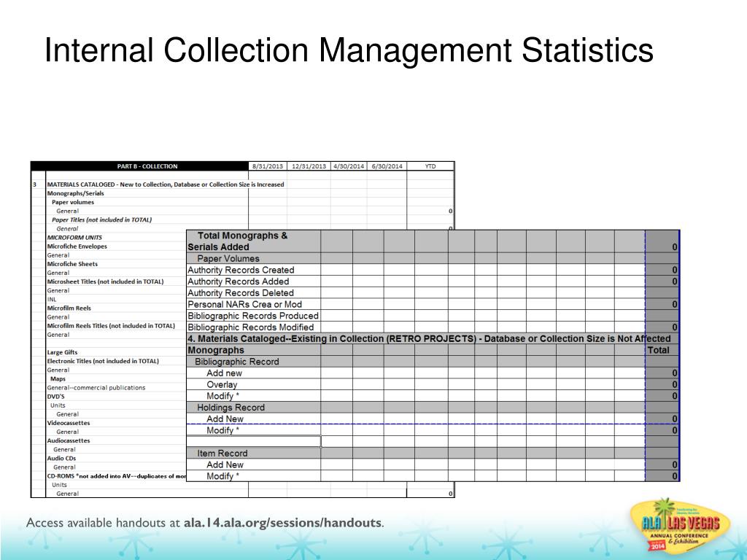Click the empty selected cell above Item Record
The width and height of the screenshot is (747, 560).
click(253, 441)
